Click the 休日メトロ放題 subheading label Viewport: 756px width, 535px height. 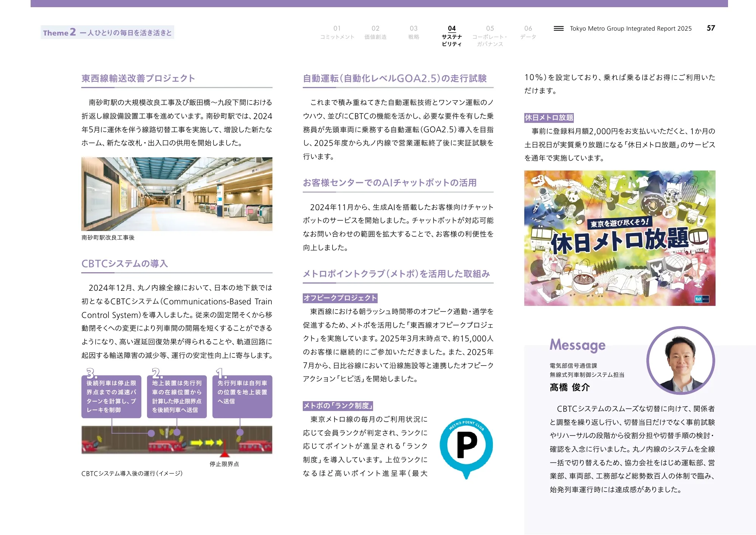coord(549,118)
